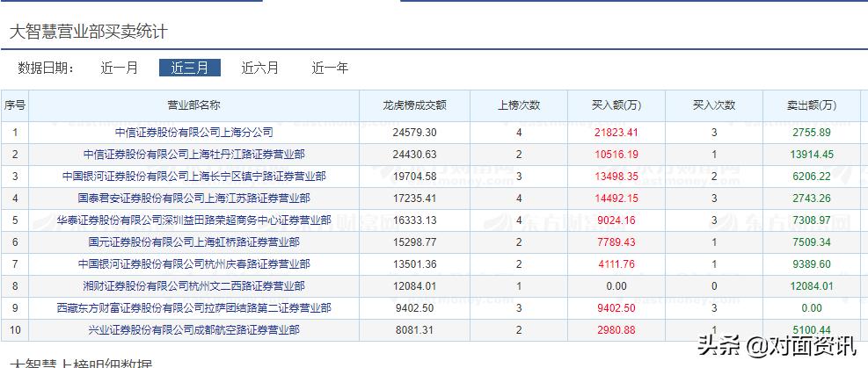Select the 近一年 date range tab
868x368 pixels.
(x=331, y=68)
